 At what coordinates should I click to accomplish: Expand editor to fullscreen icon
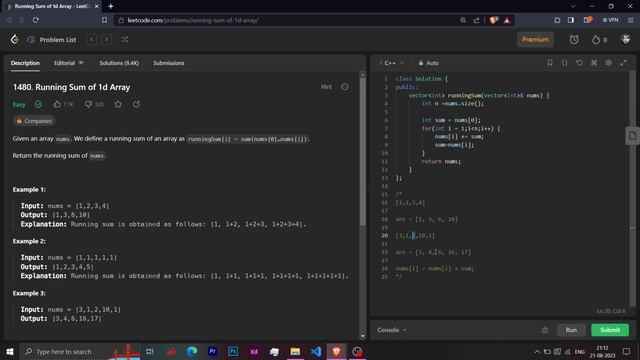623,63
